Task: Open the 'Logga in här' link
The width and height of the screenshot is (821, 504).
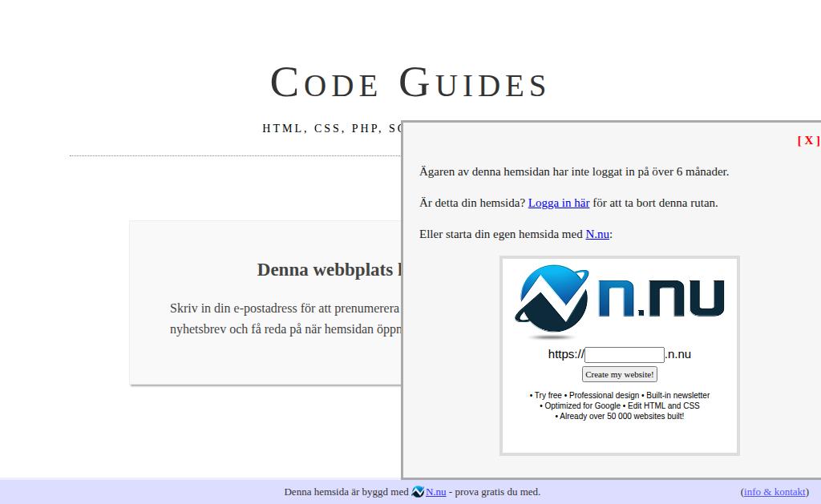Action: point(559,203)
